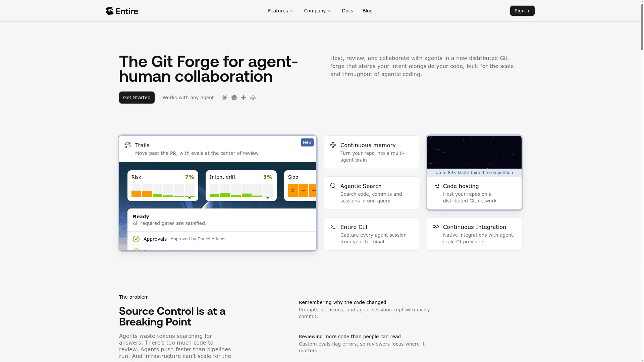Click the Gemini four-point star agent icon

click(x=244, y=98)
